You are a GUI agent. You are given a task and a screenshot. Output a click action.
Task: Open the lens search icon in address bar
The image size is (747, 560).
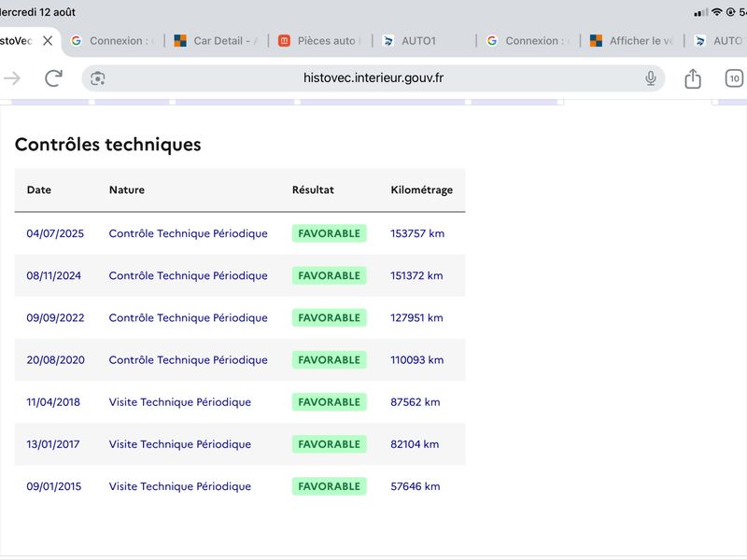(98, 78)
